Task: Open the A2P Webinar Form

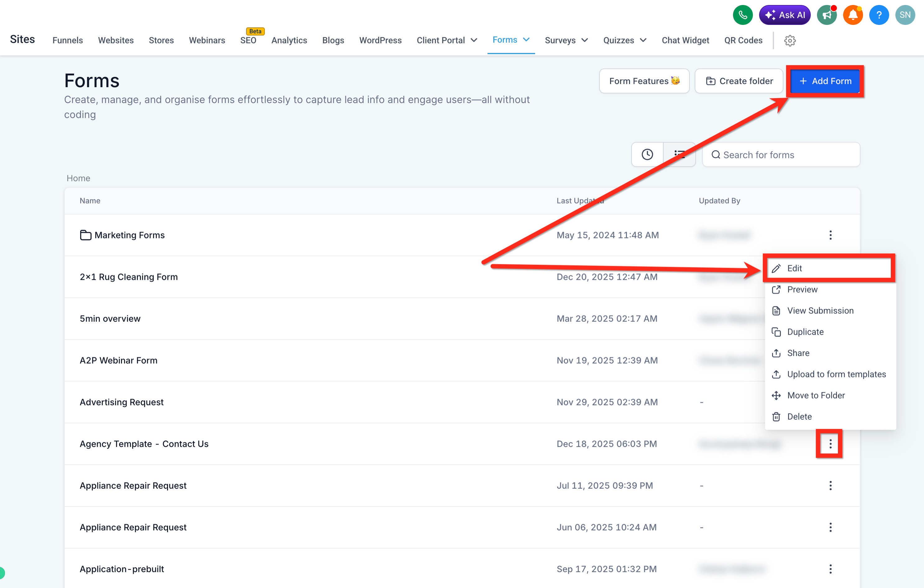Action: [119, 360]
